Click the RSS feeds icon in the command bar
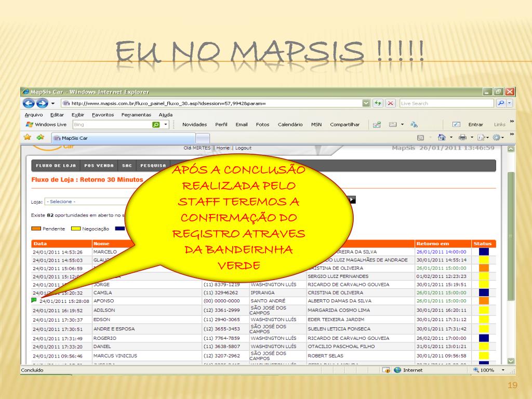This screenshot has width=532, height=399. [x=420, y=137]
